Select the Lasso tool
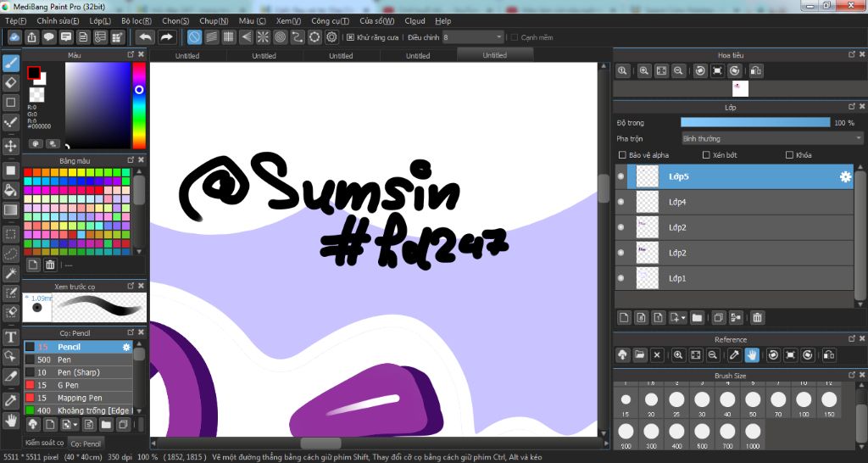The width and height of the screenshot is (868, 463). [x=10, y=254]
